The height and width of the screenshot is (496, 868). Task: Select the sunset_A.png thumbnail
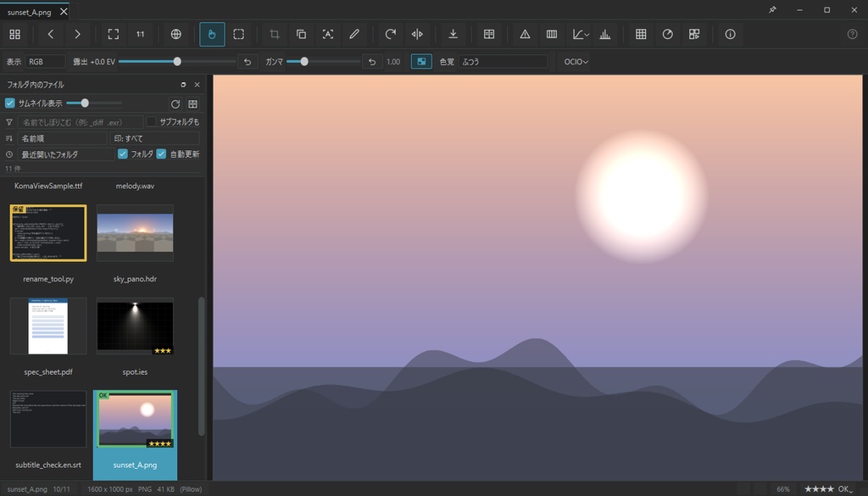(135, 419)
